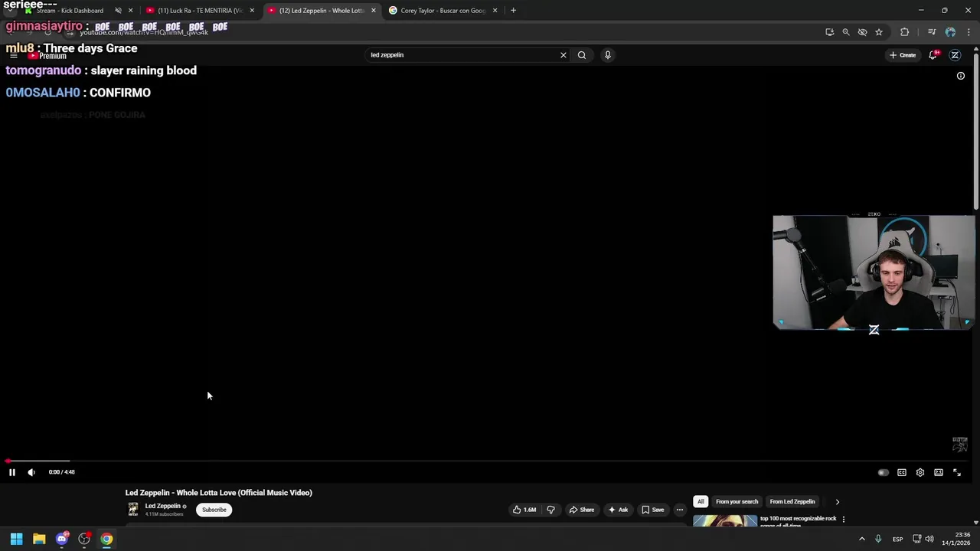Image resolution: width=980 pixels, height=551 pixels.
Task: Enter full screen mode
Action: (x=957, y=472)
